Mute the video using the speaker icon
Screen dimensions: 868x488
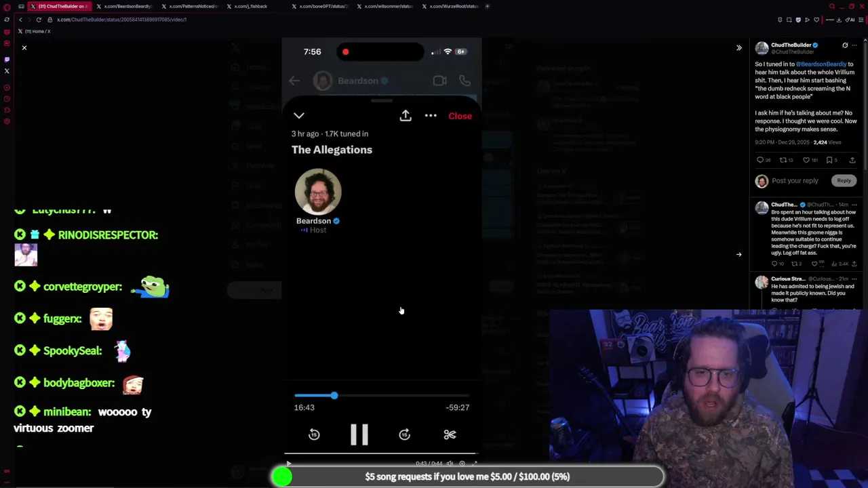click(450, 464)
